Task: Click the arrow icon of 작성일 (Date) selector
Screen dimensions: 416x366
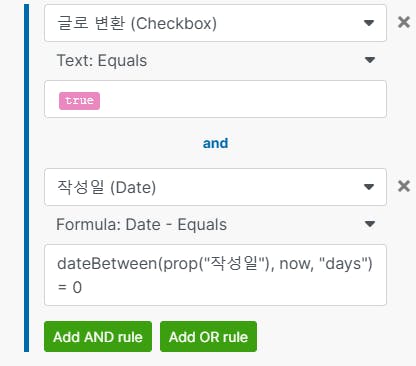Action: (369, 187)
